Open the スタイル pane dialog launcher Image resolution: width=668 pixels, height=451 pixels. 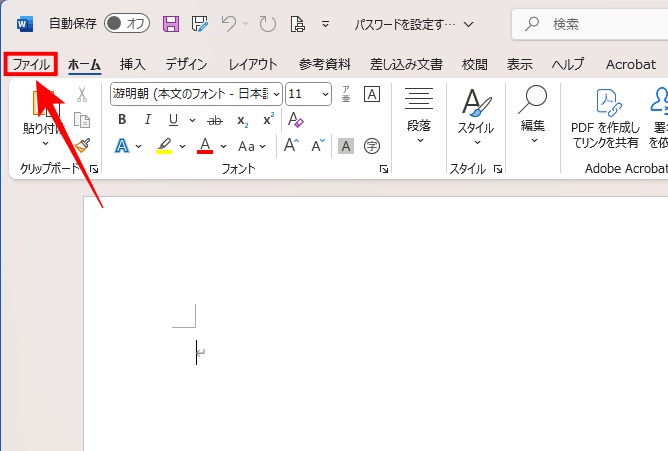point(498,169)
